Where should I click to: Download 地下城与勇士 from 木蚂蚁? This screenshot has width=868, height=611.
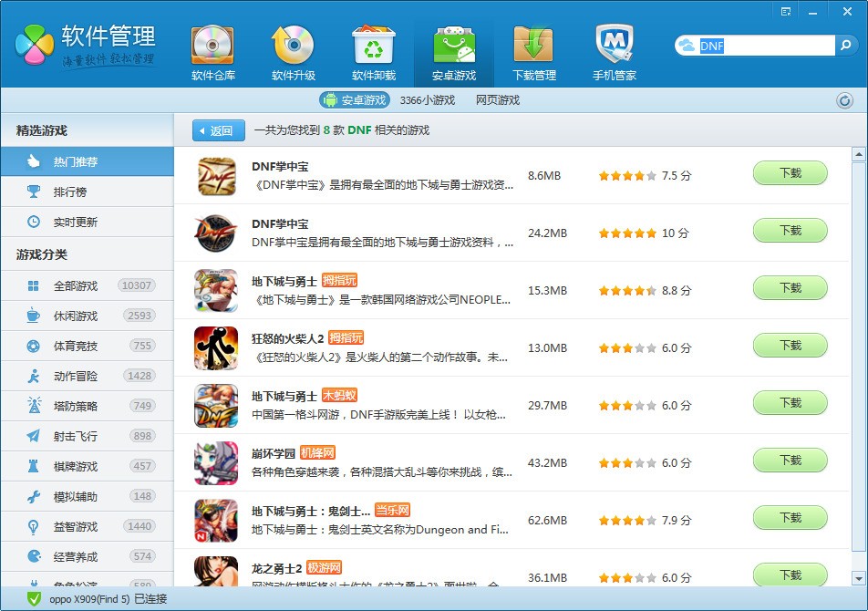(790, 403)
